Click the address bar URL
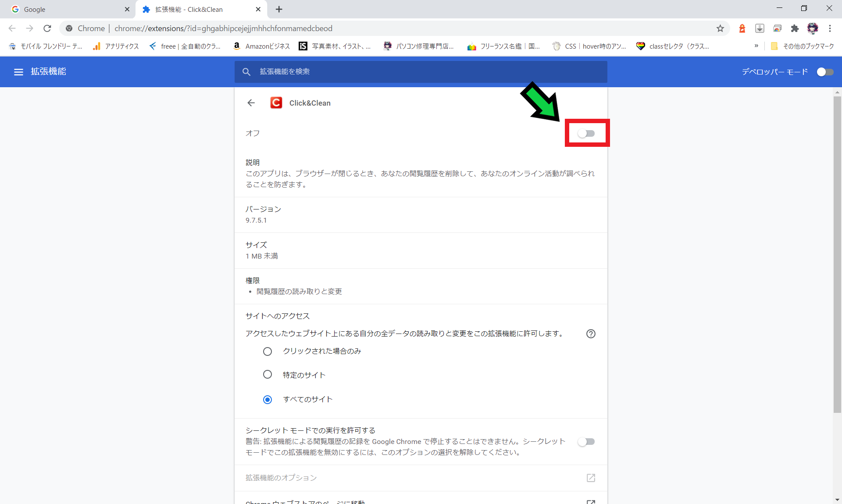This screenshot has height=504, width=842. (x=223, y=28)
